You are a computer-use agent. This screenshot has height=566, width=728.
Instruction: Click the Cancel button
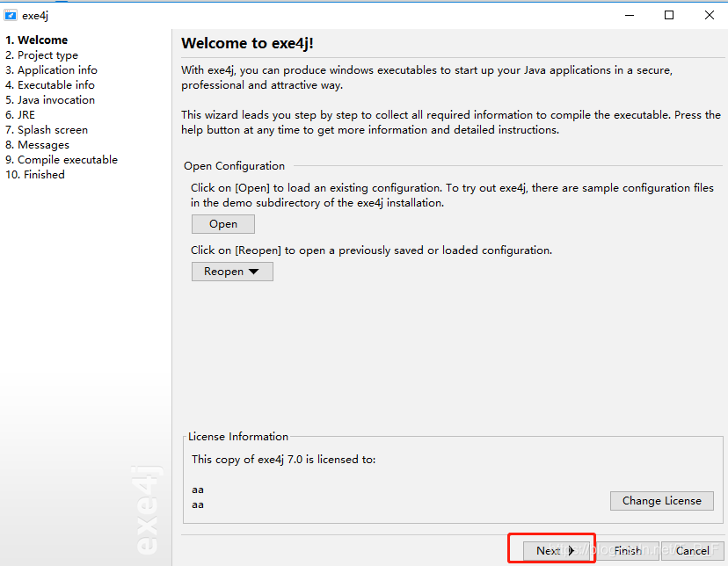(x=692, y=551)
